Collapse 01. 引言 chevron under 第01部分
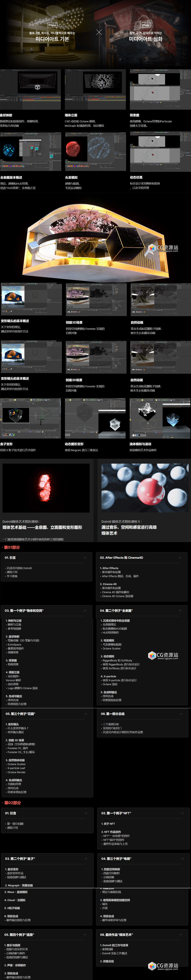This screenshot has height=980, width=191. tap(85, 557)
